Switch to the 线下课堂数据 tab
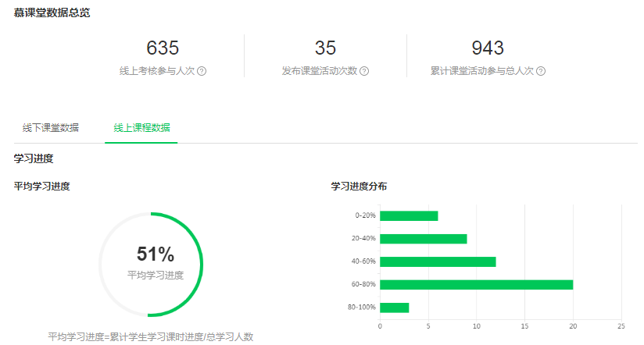The width and height of the screenshot is (644, 345). pos(51,127)
